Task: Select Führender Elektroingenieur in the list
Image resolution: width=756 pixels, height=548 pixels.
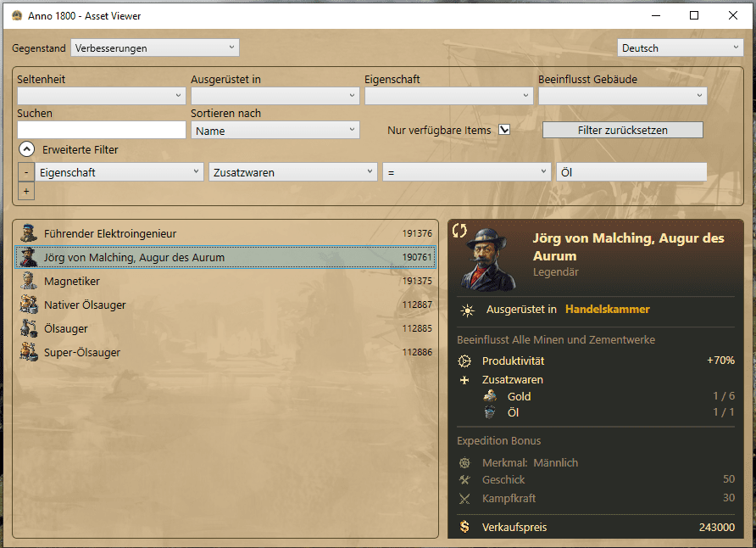Action: pos(225,233)
